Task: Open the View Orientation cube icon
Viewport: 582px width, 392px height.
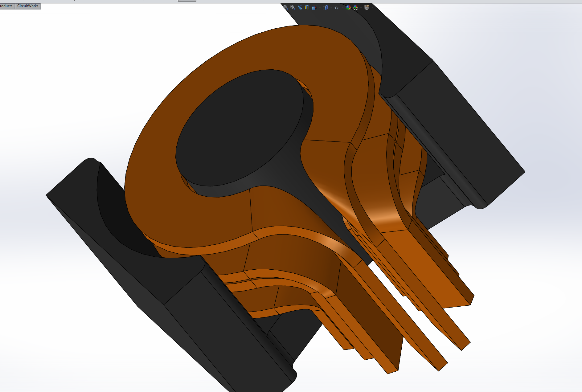Action: 314,7
